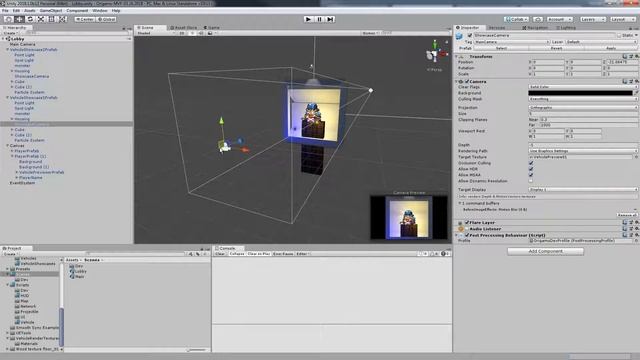Viewport: 640px width, 360px height.
Task: Toggle Occlusion Culling checkbox
Action: pos(531,163)
